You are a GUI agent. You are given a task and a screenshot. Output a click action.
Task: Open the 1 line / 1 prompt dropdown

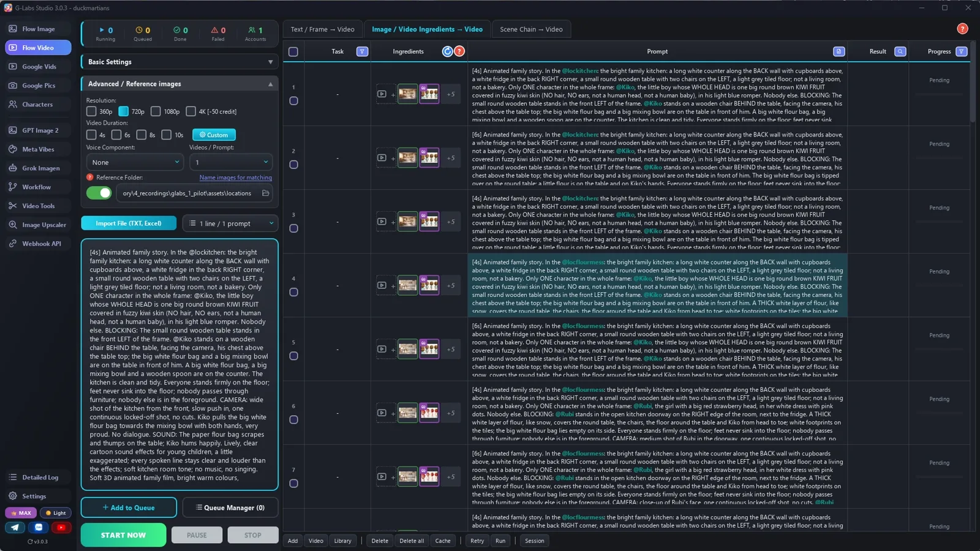pos(230,223)
